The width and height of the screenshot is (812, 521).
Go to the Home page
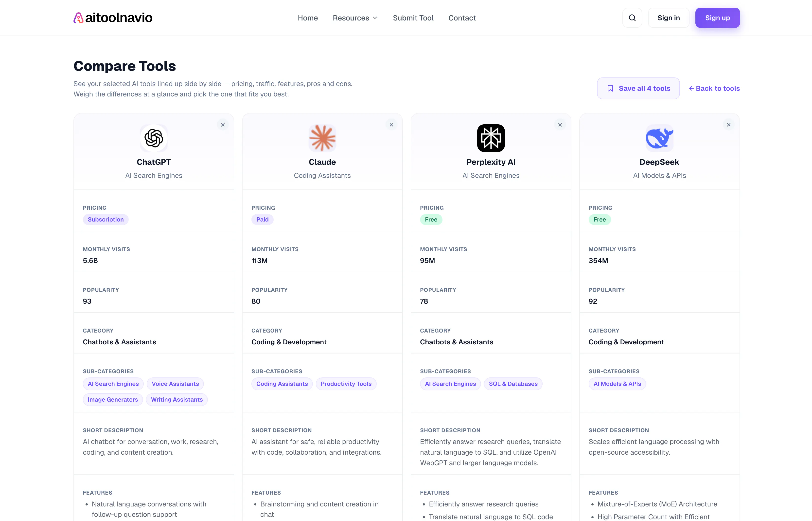click(x=308, y=18)
